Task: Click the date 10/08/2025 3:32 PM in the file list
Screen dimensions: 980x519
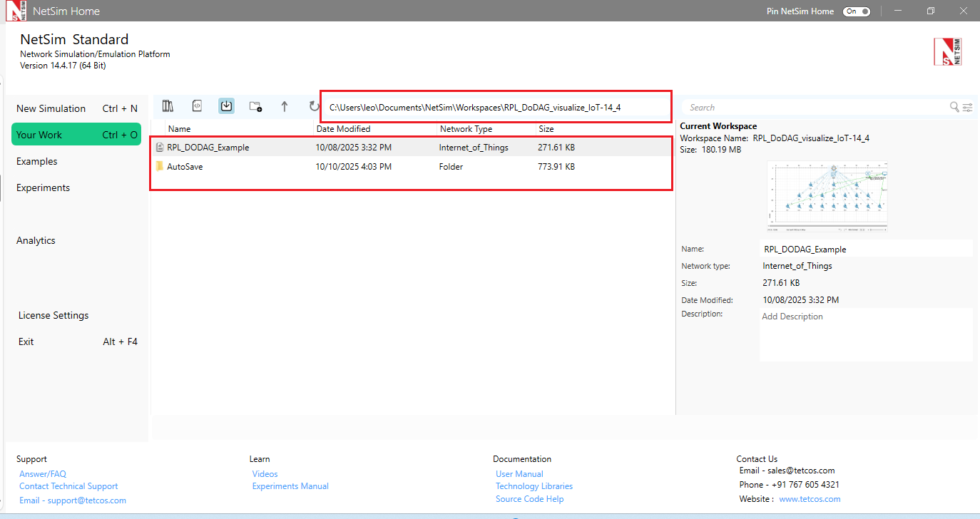Action: pos(354,148)
